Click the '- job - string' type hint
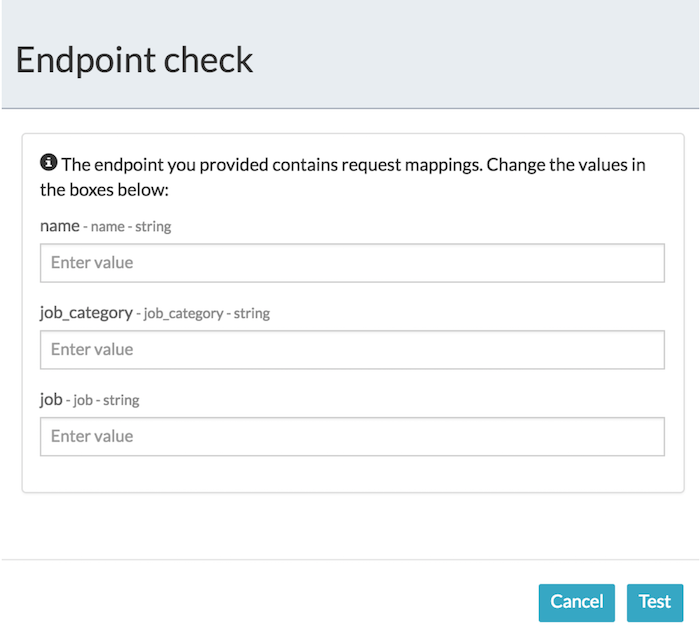This screenshot has width=700, height=640. point(103,401)
